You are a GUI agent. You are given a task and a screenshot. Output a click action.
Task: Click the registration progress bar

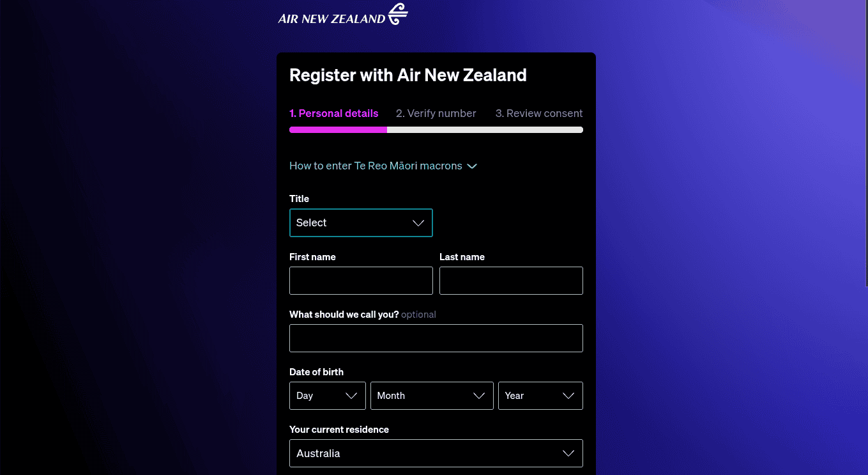point(436,130)
